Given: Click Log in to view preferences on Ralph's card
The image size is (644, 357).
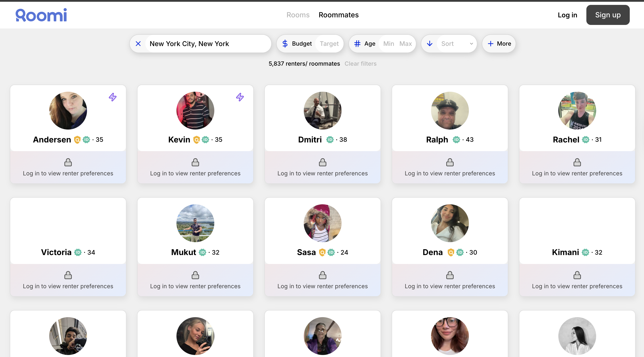Looking at the screenshot, I should (450, 173).
